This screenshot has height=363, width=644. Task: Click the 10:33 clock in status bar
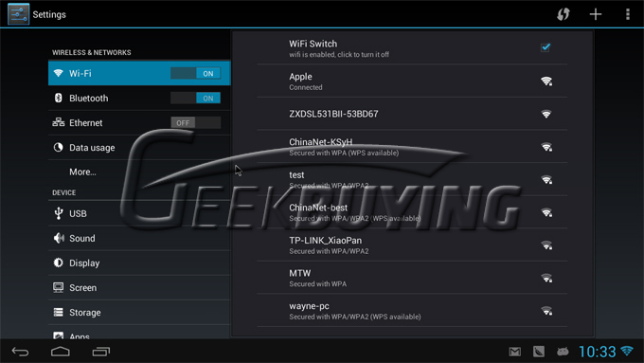[x=598, y=352]
